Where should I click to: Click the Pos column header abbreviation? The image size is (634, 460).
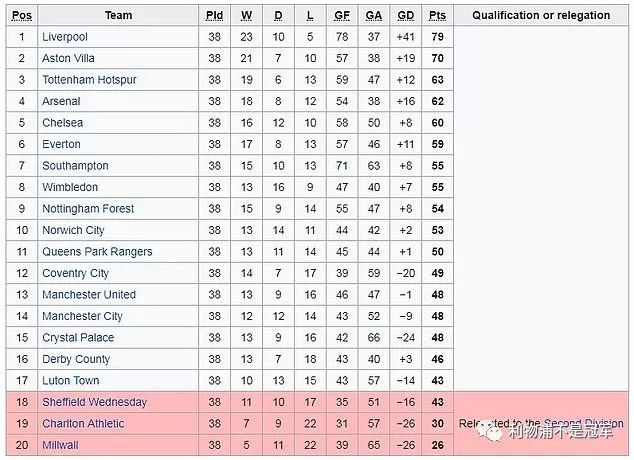(x=22, y=15)
